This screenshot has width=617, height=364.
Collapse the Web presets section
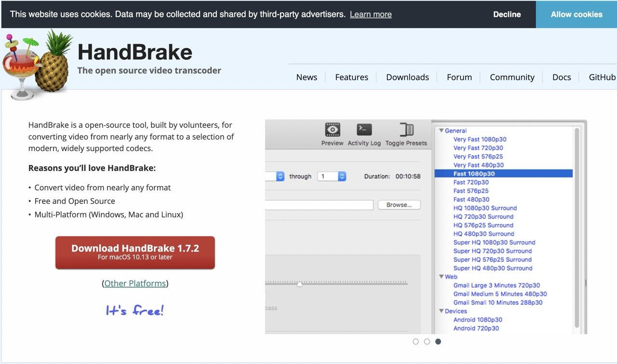pyautogui.click(x=442, y=276)
